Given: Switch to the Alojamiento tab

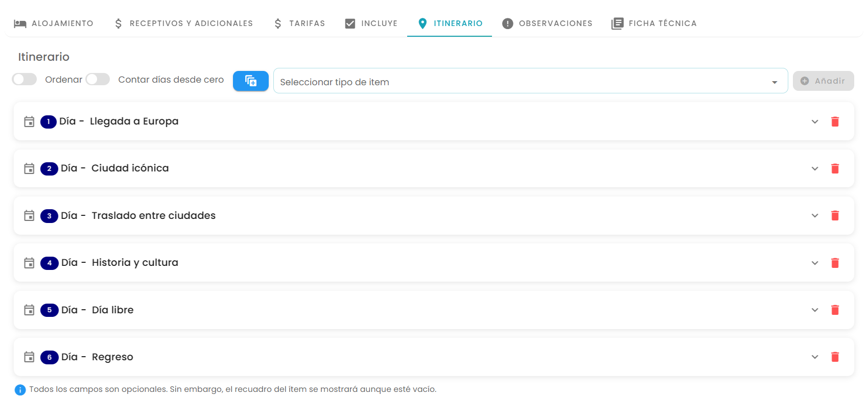Looking at the screenshot, I should click(x=54, y=23).
